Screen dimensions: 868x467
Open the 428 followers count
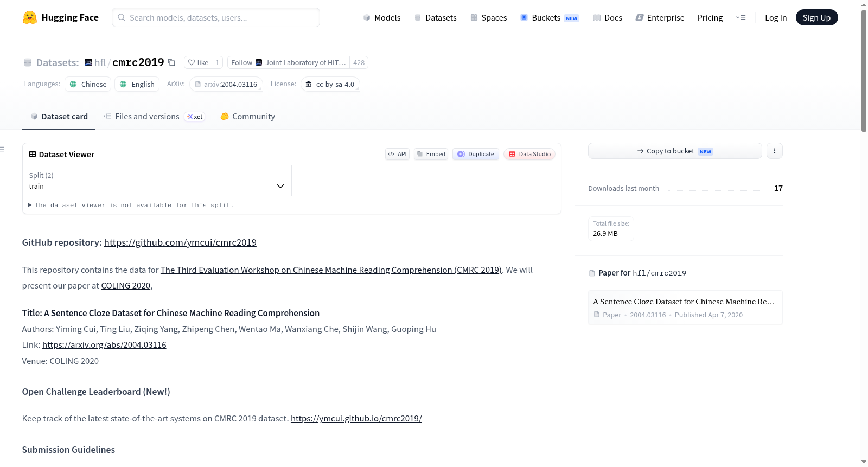tap(359, 62)
